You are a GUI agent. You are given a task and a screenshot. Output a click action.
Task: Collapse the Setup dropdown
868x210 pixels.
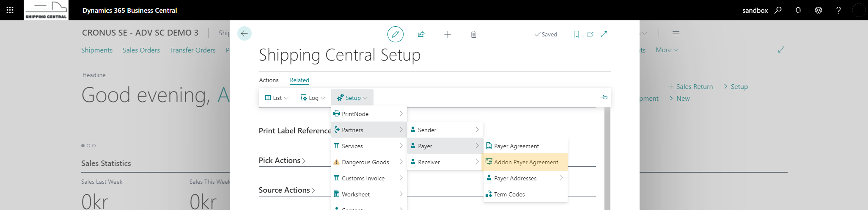[352, 98]
